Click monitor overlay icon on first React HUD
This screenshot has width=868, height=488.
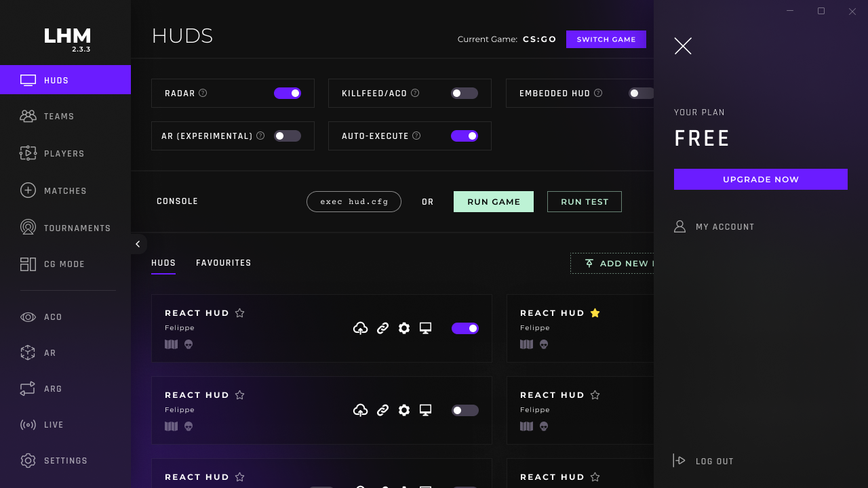(425, 329)
